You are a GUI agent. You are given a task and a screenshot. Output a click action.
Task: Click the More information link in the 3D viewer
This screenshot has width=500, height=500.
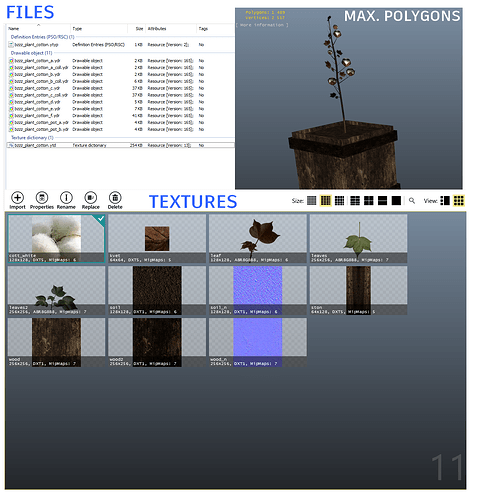(x=262, y=25)
